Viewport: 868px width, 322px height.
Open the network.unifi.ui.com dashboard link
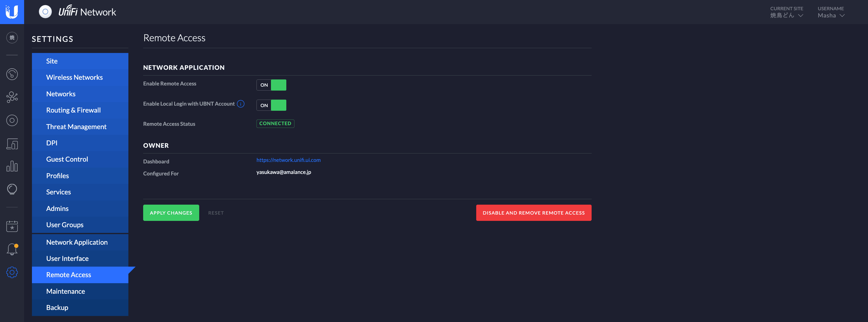(288, 160)
